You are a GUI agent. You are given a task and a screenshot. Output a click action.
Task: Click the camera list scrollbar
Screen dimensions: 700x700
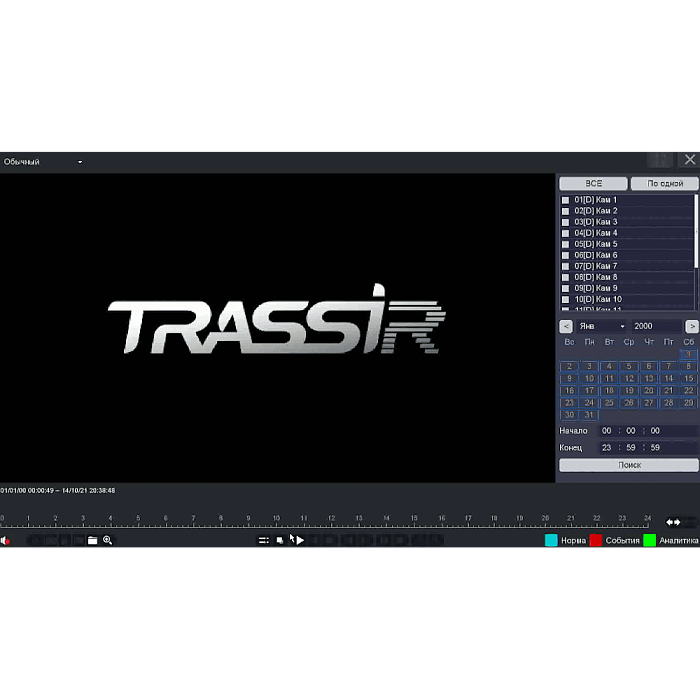point(696,231)
